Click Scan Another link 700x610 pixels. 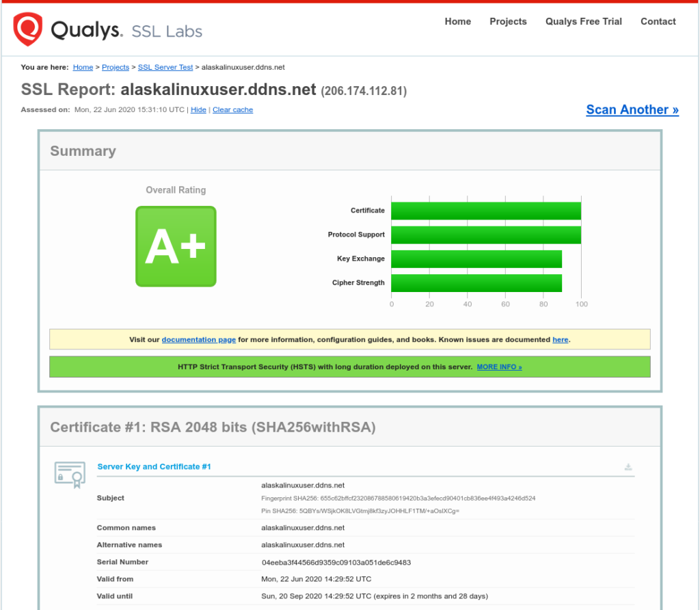click(632, 109)
